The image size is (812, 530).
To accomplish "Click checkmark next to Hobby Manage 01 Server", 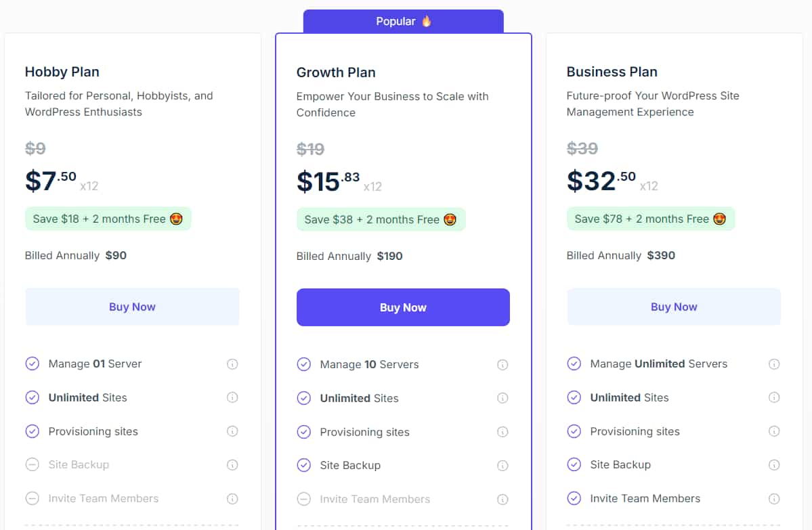I will coord(33,364).
